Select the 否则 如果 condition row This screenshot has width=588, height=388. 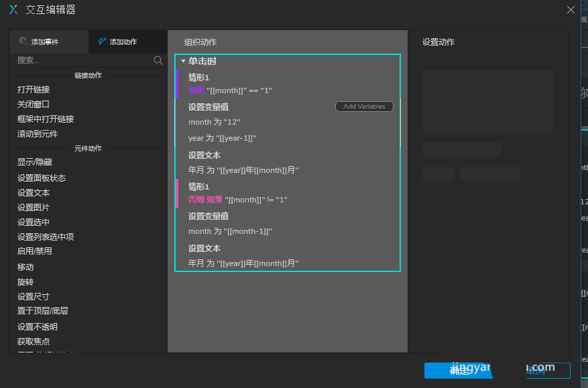[238, 200]
